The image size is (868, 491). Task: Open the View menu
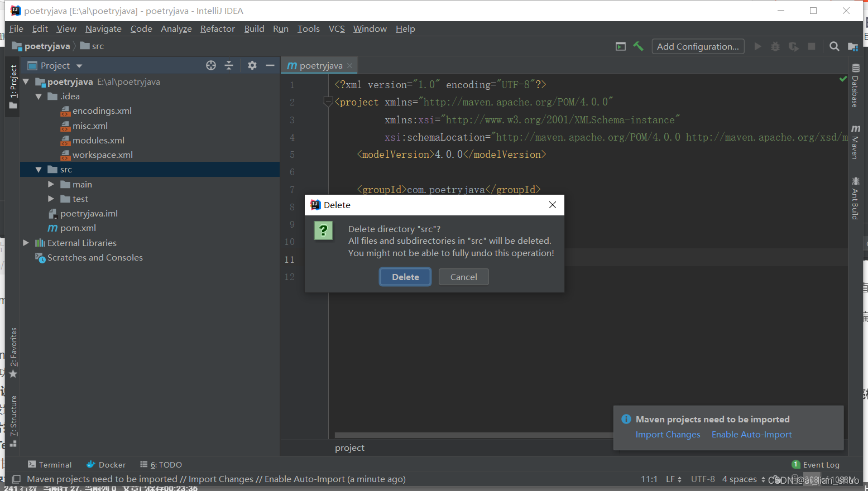tap(66, 28)
